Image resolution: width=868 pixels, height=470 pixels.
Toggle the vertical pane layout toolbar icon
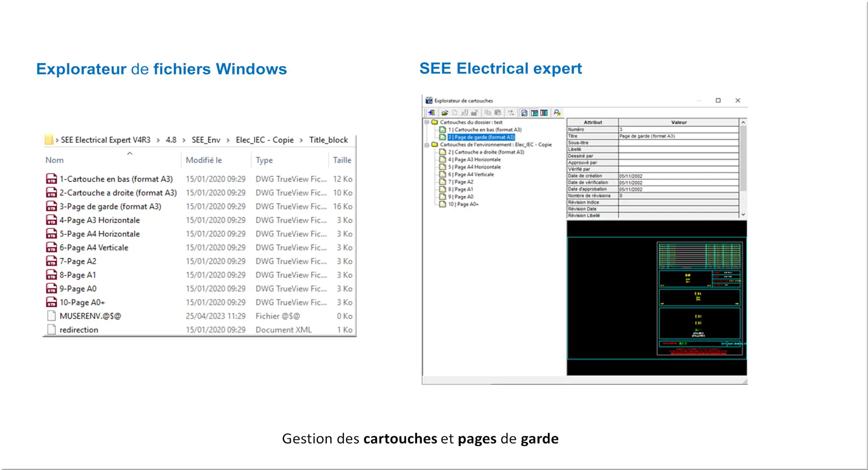[x=544, y=113]
